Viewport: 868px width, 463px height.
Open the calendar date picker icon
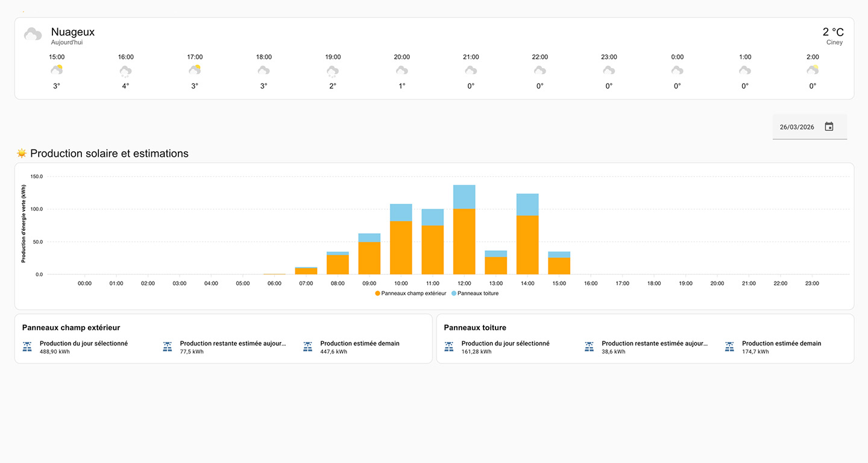point(829,127)
